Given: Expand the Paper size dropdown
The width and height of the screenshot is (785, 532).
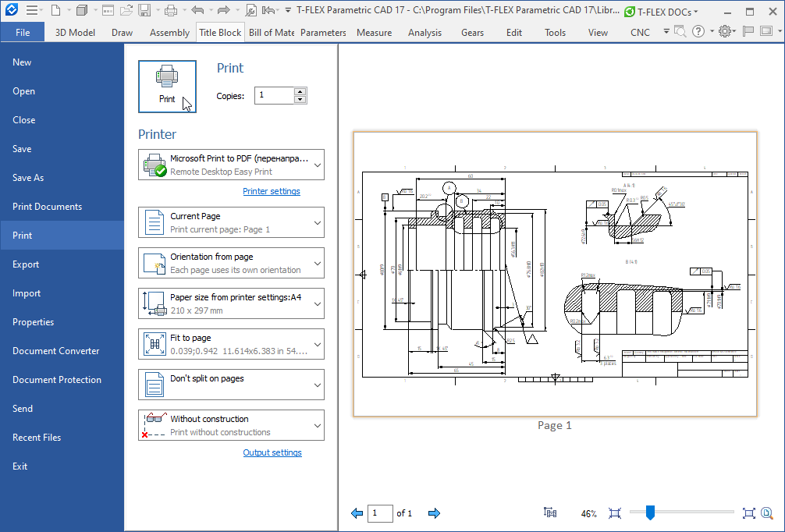Looking at the screenshot, I should click(x=318, y=303).
